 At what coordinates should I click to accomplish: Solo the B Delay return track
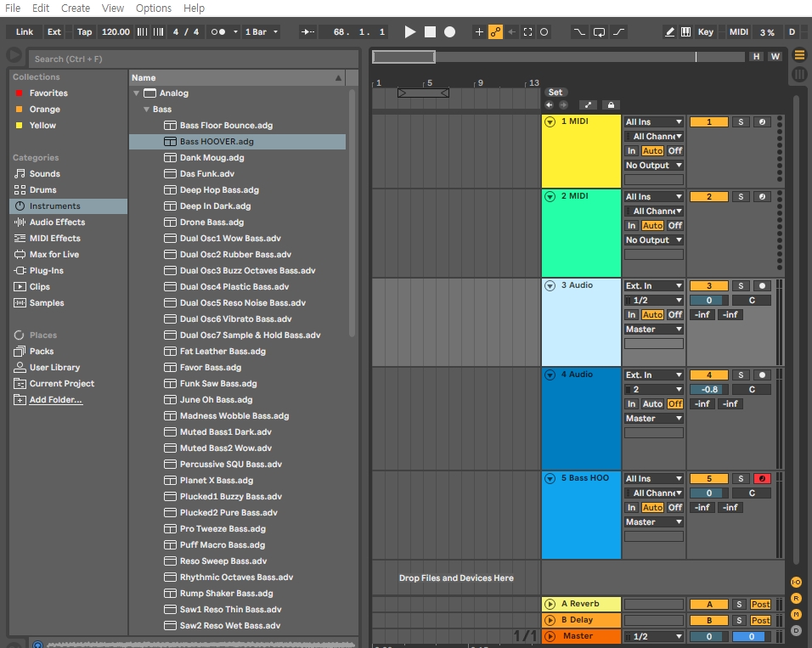[739, 621]
